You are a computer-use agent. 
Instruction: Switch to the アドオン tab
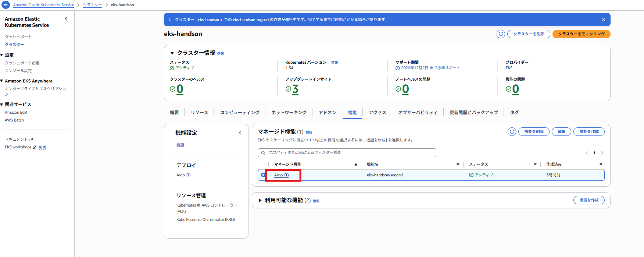coord(327,112)
